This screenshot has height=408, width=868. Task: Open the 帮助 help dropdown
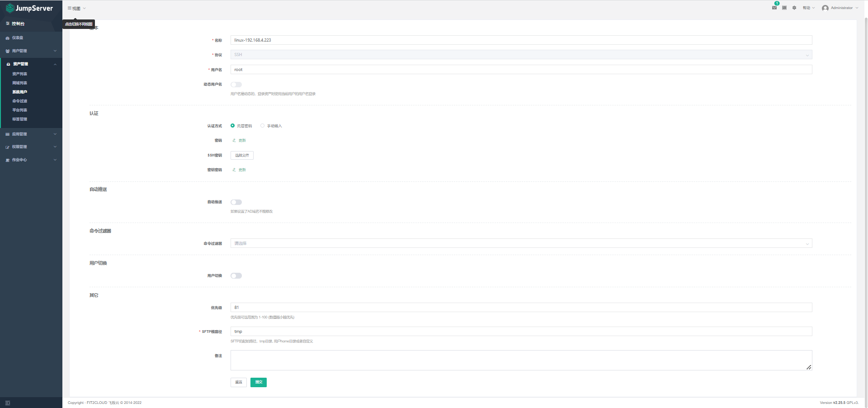[809, 8]
